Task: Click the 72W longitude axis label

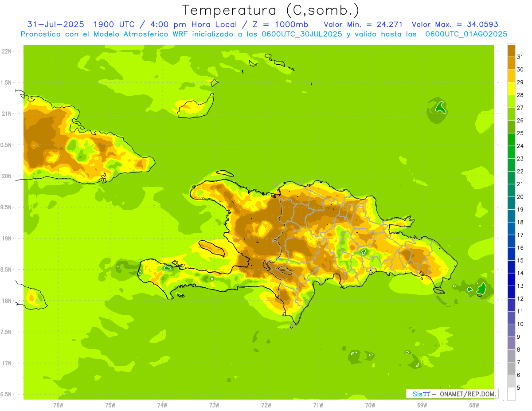Action: pyautogui.click(x=266, y=405)
